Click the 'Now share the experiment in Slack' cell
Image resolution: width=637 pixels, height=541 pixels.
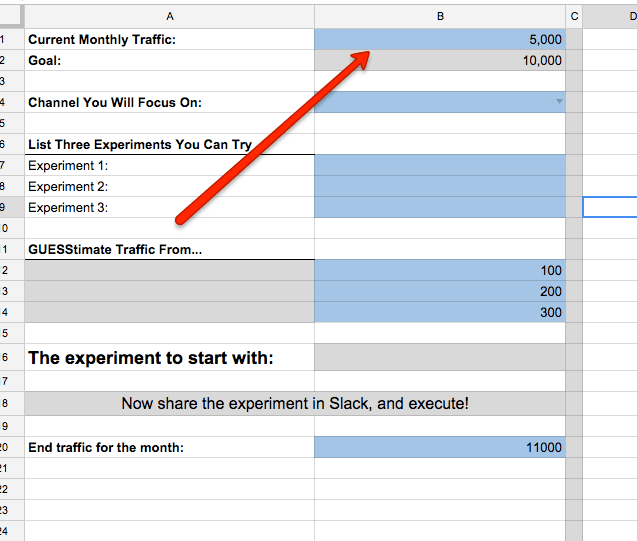pos(294,404)
